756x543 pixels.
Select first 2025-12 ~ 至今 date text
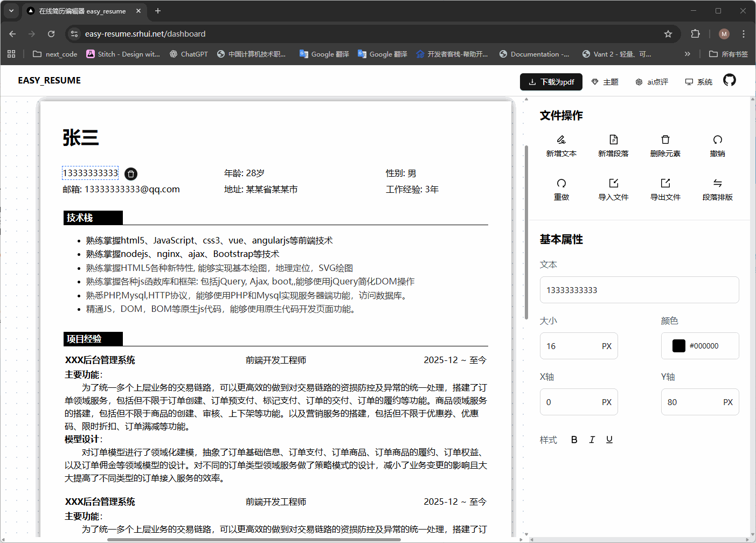(455, 360)
